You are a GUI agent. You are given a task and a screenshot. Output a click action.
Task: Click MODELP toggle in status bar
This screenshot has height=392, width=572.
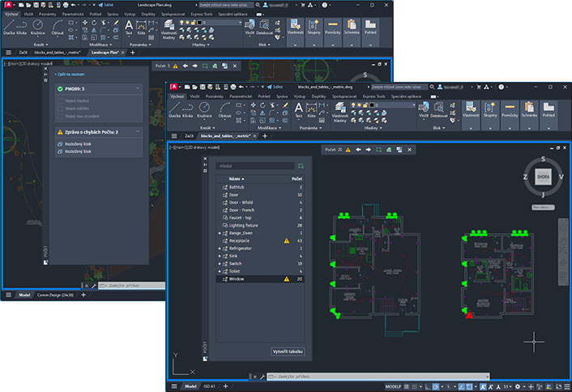(x=393, y=386)
